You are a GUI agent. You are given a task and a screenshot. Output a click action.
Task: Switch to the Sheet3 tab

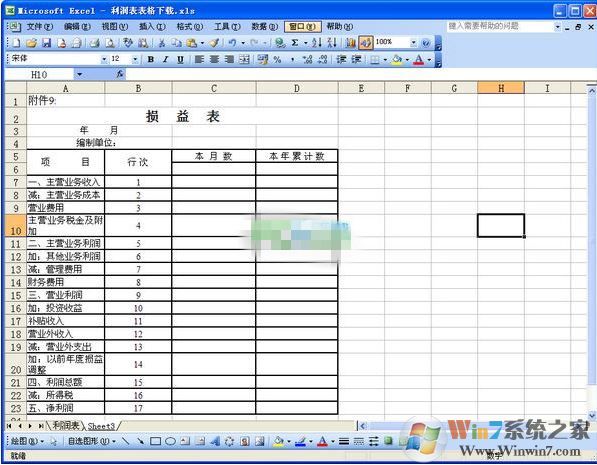(x=101, y=426)
